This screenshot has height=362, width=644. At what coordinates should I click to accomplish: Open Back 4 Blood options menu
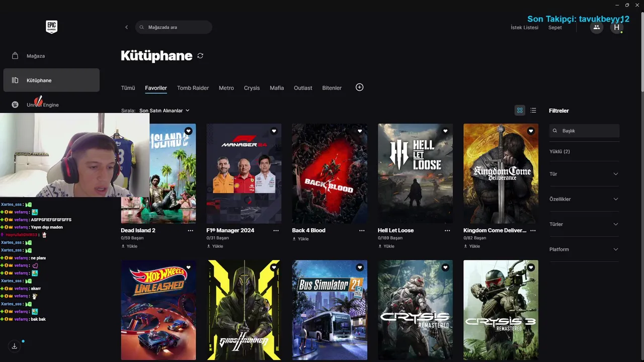(362, 230)
